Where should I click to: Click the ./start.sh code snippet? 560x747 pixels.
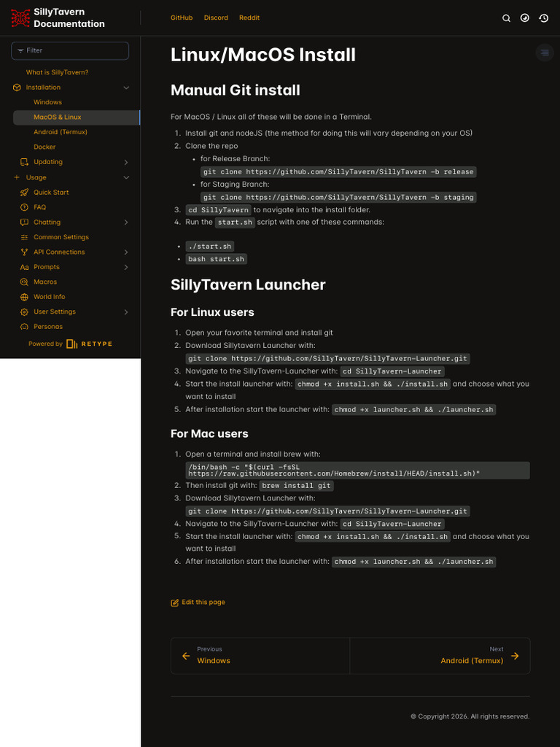209,247
